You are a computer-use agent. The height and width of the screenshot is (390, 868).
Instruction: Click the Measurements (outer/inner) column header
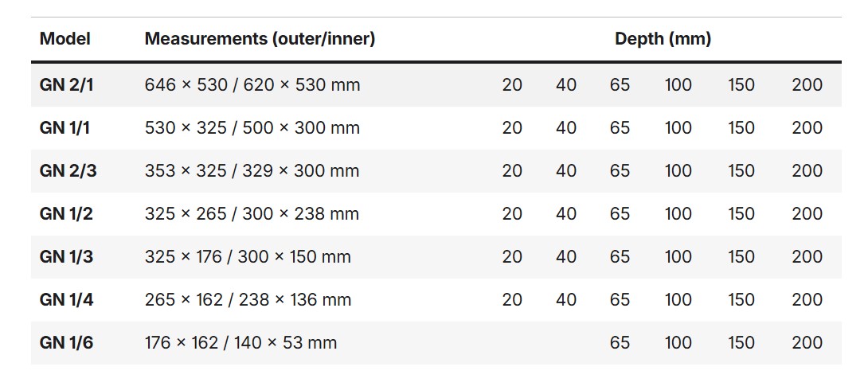[260, 38]
